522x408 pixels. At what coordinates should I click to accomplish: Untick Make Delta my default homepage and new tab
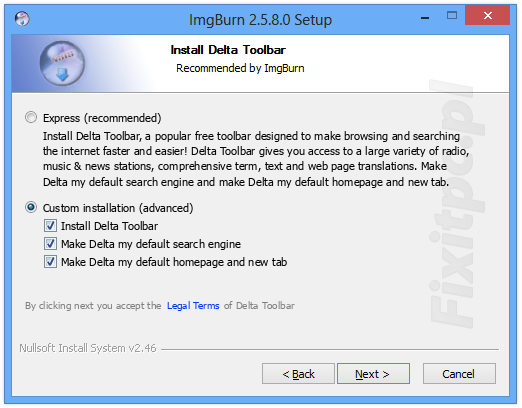[x=50, y=262]
